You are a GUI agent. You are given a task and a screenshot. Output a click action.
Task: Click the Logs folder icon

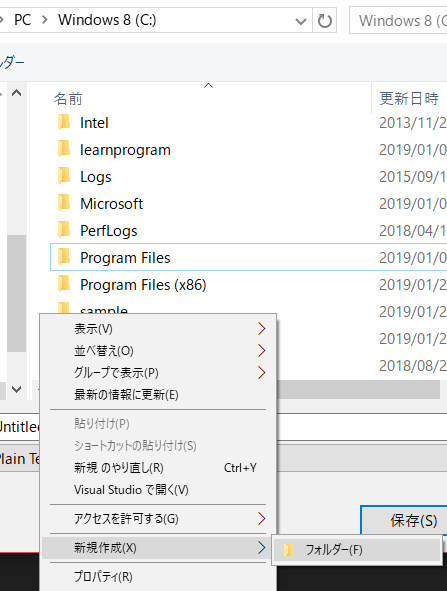click(64, 176)
